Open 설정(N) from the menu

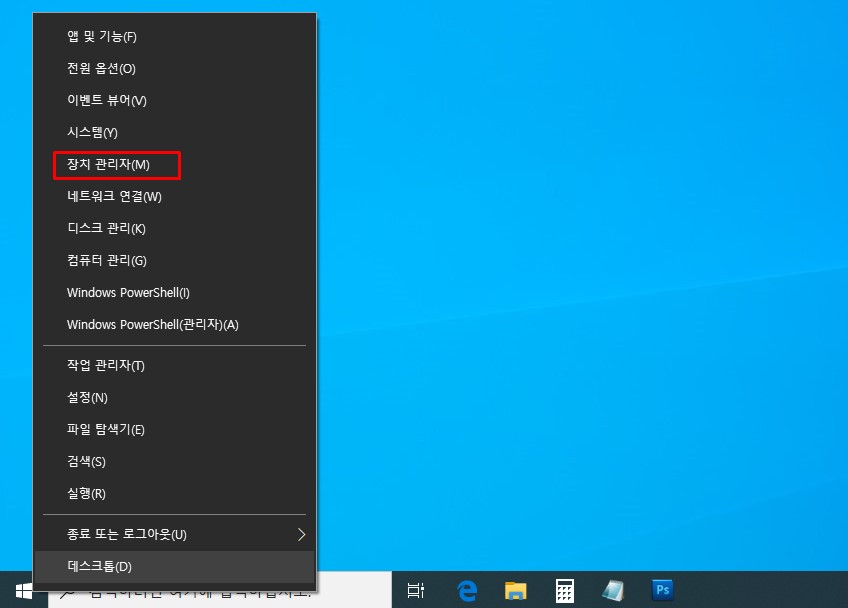[x=175, y=398]
